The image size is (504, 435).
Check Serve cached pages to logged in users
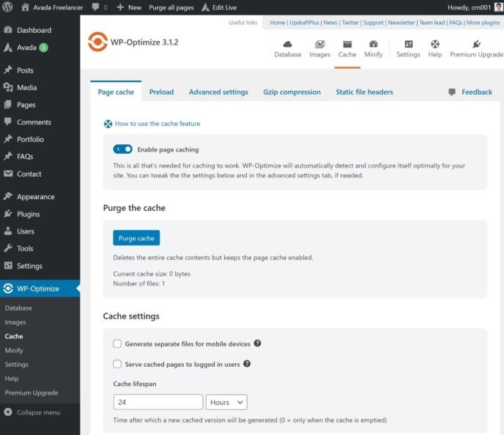(117, 364)
